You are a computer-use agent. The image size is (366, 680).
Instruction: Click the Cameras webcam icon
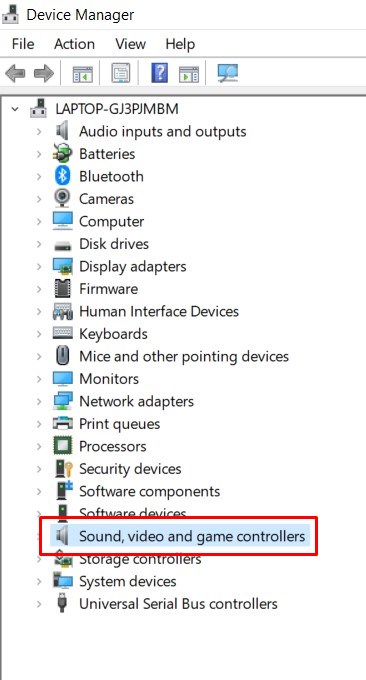(62, 199)
